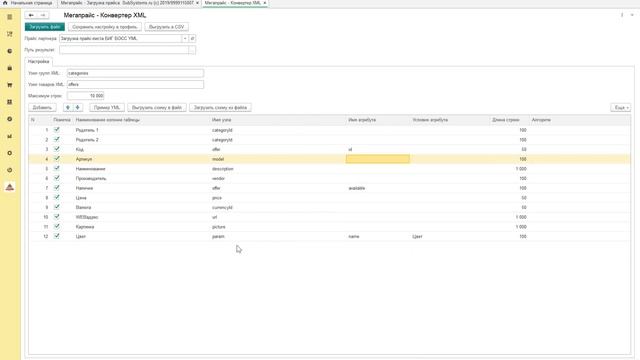The width and height of the screenshot is (640, 360).
Task: Click the grid squares icon in the sidebar
Action: tap(10, 102)
